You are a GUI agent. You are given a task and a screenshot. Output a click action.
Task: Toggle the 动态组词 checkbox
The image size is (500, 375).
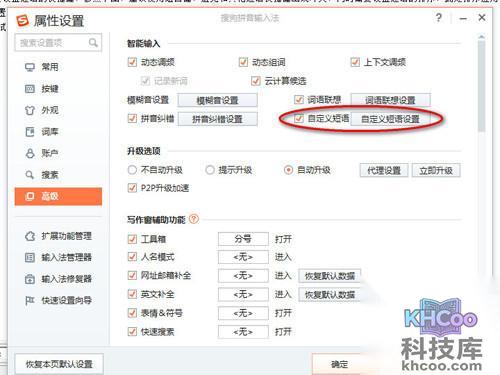[243, 62]
